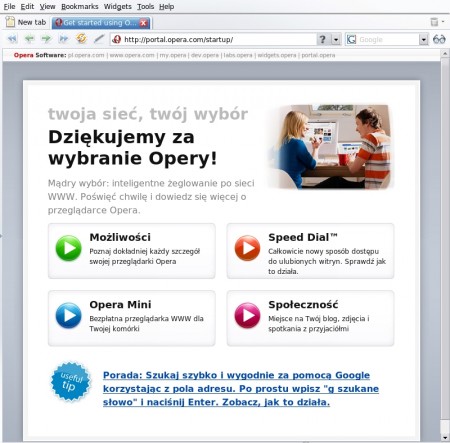This screenshot has width=450, height=443.
Task: Click the rewind navigation icon
Action: (12, 39)
